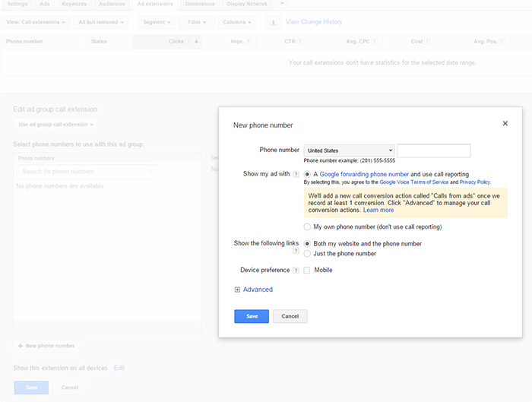Screen dimensions: 532x402
Task: Choose Just the phone number option
Action: pyautogui.click(x=307, y=254)
